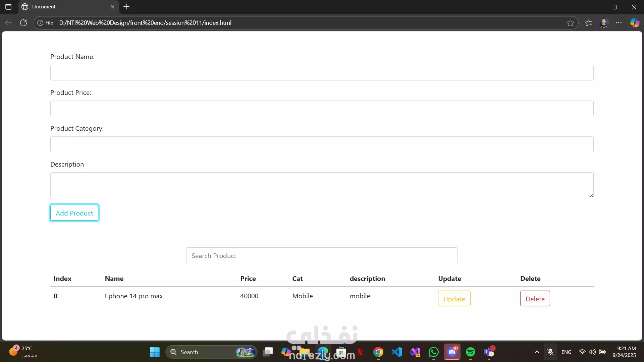Add this page to favorites star
Image resolution: width=644 pixels, height=362 pixels.
pos(571,23)
